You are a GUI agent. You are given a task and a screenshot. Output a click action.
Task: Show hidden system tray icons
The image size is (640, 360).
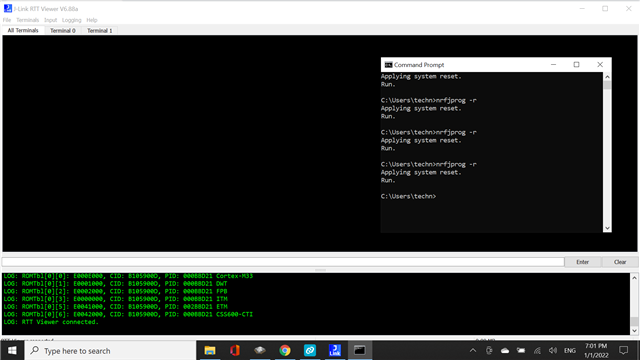point(473,351)
